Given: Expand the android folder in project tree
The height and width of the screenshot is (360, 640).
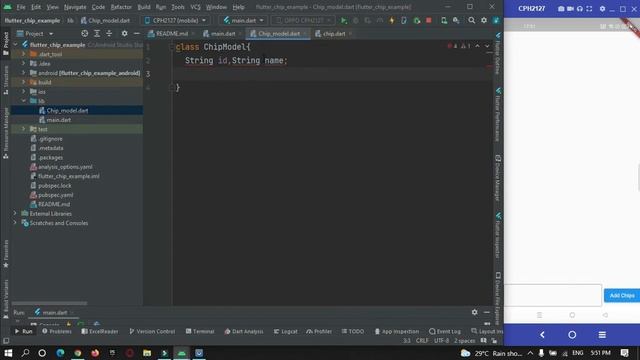Looking at the screenshot, I should 24,73.
